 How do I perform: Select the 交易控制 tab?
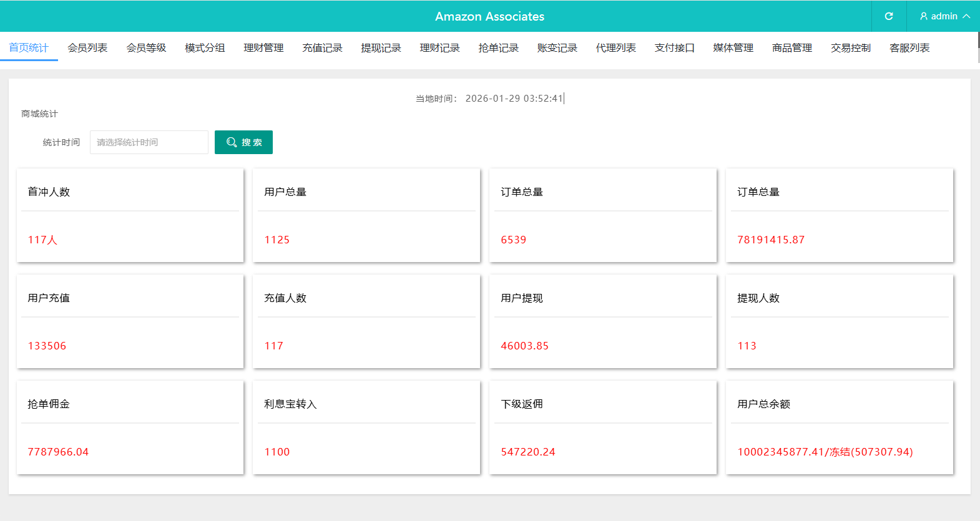tap(850, 48)
